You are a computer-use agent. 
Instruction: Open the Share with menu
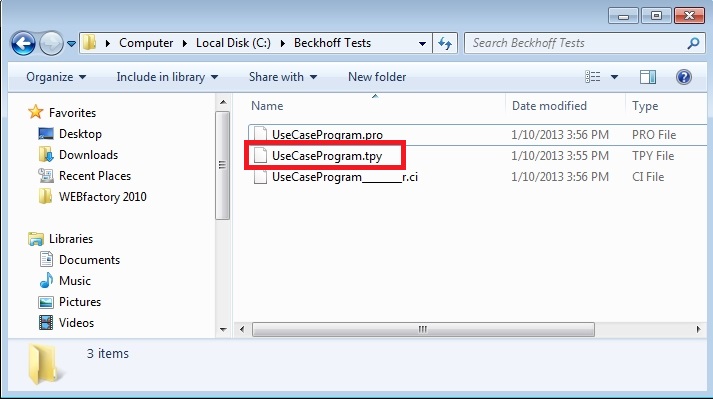click(x=282, y=77)
